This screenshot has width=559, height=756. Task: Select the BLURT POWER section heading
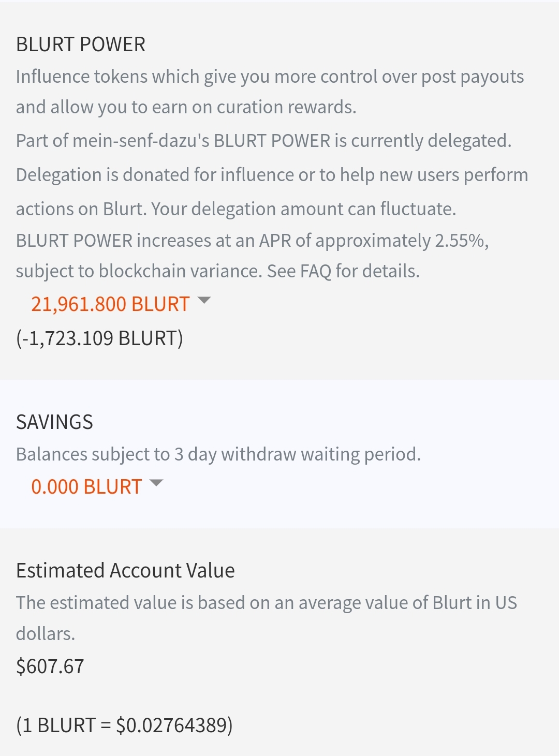click(x=81, y=45)
